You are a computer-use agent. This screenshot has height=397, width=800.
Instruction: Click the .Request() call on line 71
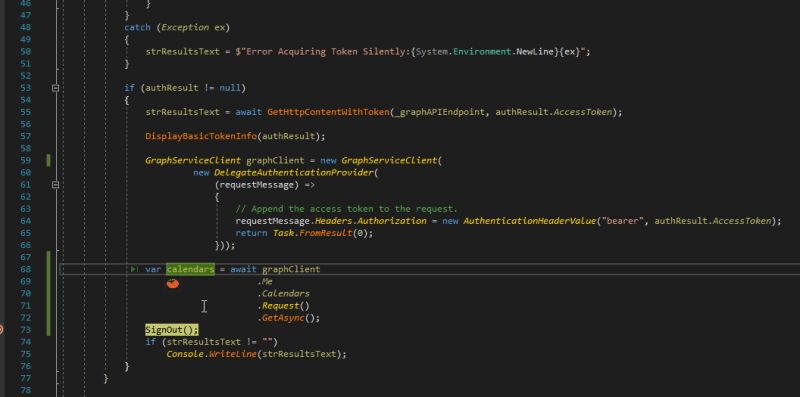283,306
